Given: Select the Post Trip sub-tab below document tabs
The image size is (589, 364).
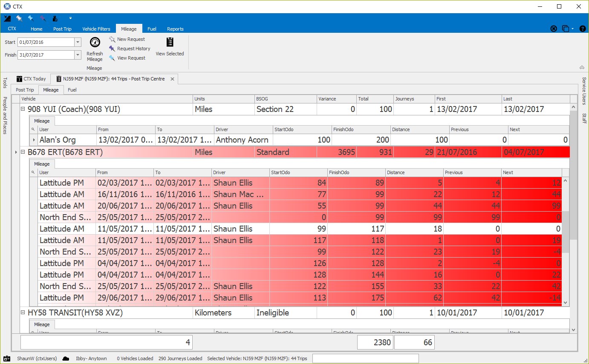Looking at the screenshot, I should pyautogui.click(x=25, y=90).
